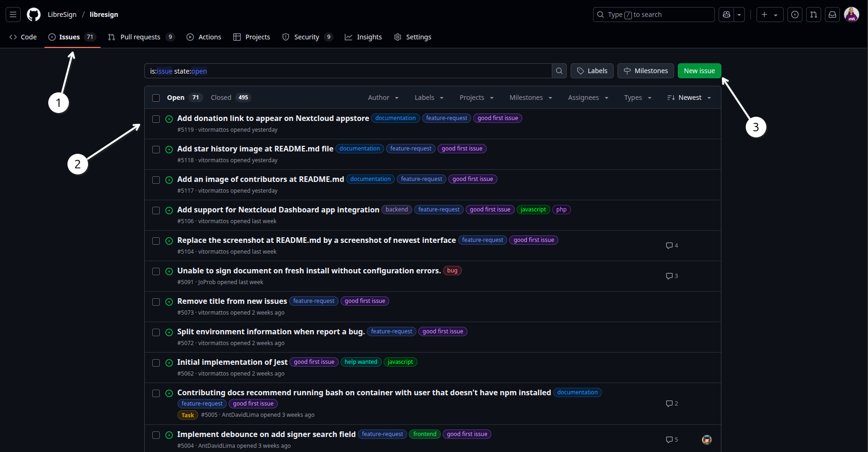The width and height of the screenshot is (868, 452).
Task: Filter by the 'bug' label on issue #5091
Action: 452,271
